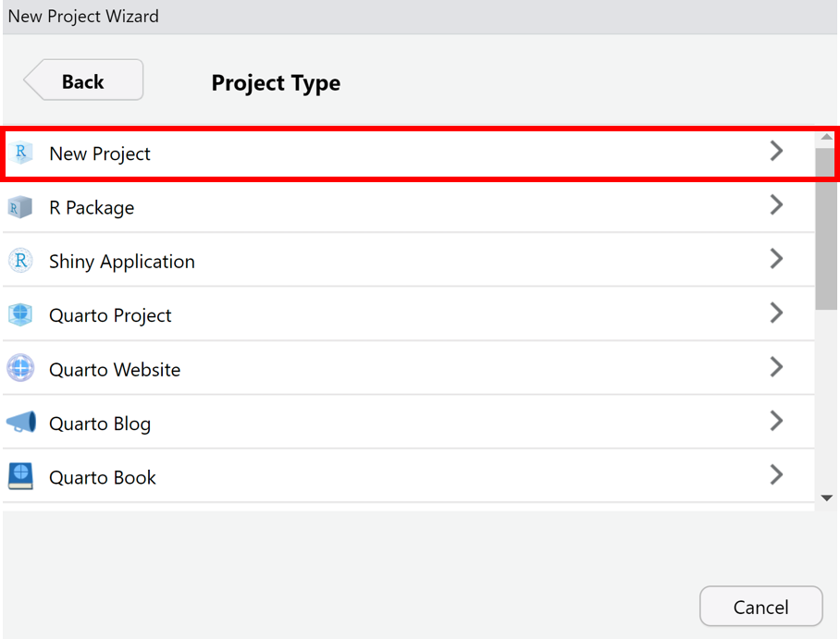The image size is (840, 639).
Task: Click the New Project R cube icon
Action: pyautogui.click(x=20, y=154)
